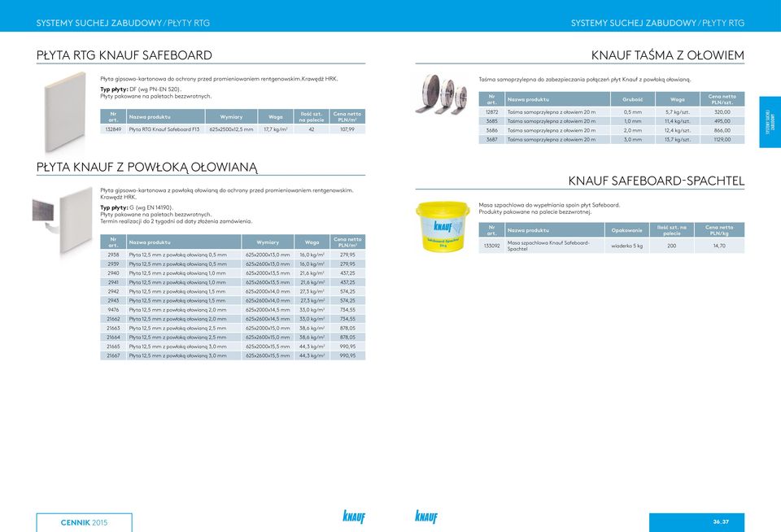The image size is (781, 532).
Task: Click the Knauf logo in the left page footer
Action: coord(354,517)
